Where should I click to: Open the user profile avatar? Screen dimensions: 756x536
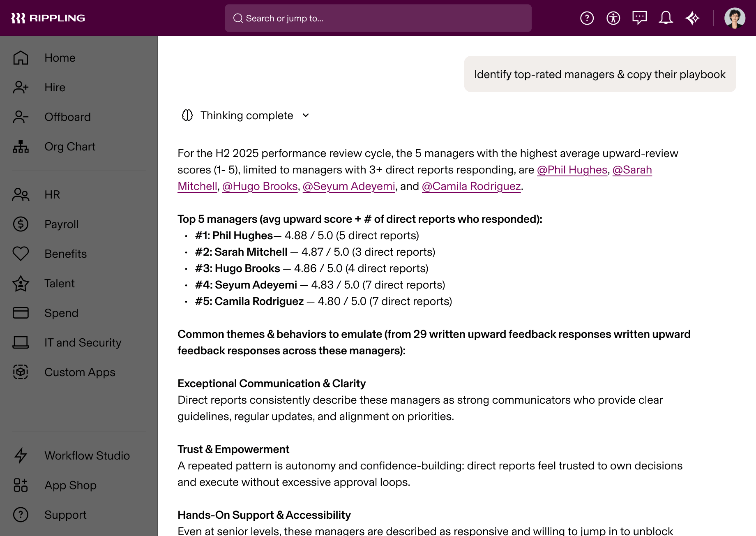tap(735, 18)
